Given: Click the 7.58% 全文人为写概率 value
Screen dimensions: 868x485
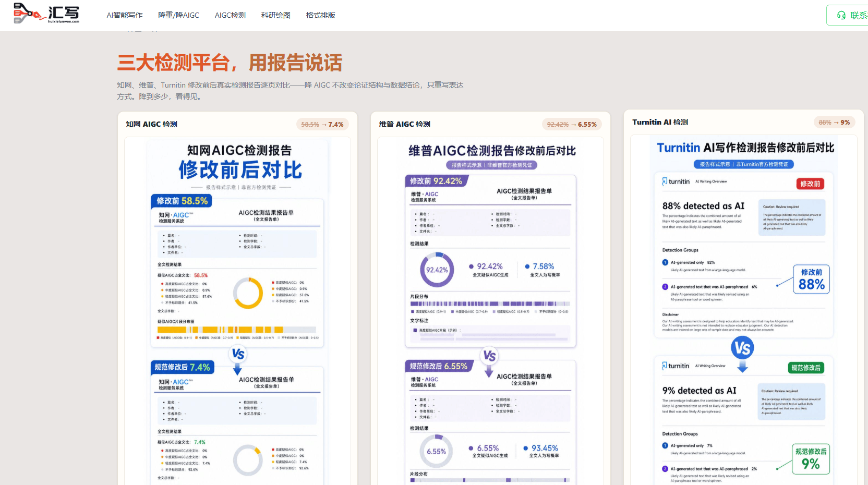Looking at the screenshot, I should pos(543,266).
